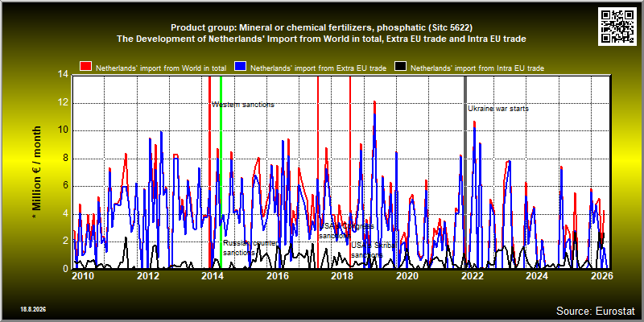Click the 'Western sanctions' annotation

pyautogui.click(x=243, y=105)
